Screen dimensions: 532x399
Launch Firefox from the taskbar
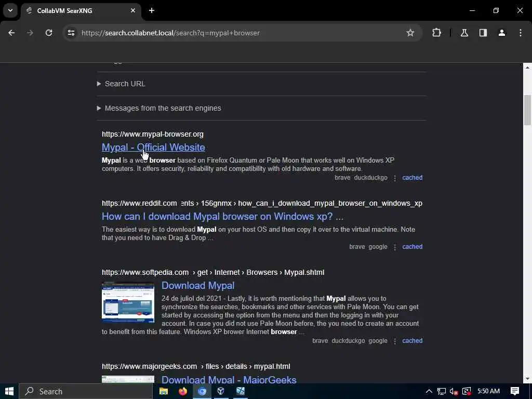click(182, 391)
